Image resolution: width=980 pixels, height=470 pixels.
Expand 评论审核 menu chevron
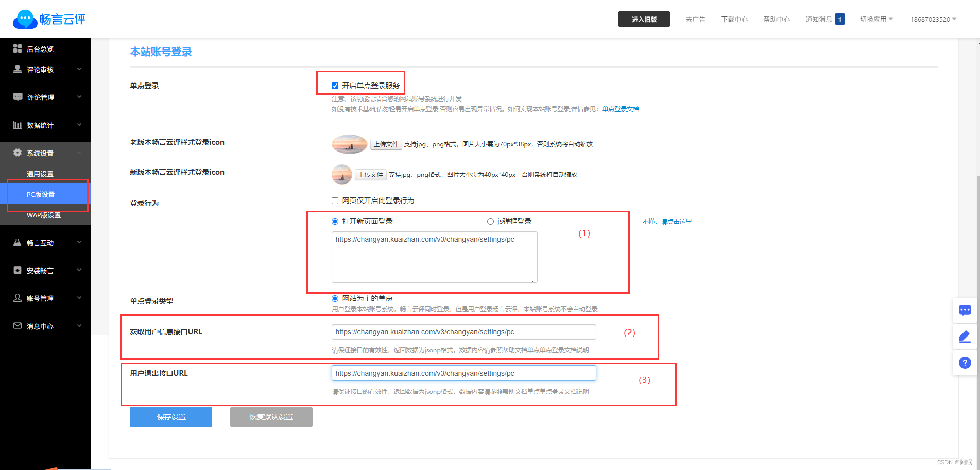(x=79, y=69)
